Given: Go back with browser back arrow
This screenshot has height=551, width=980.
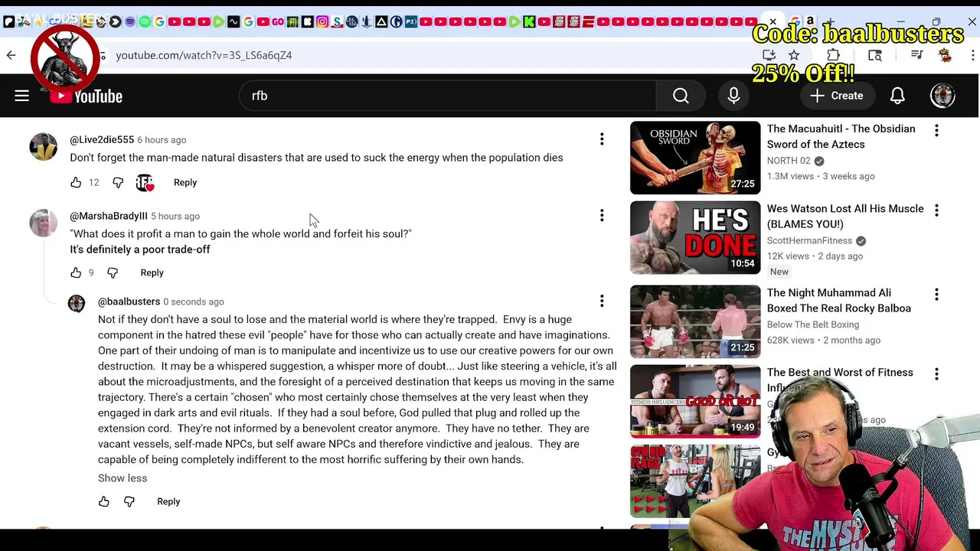Looking at the screenshot, I should tap(11, 55).
